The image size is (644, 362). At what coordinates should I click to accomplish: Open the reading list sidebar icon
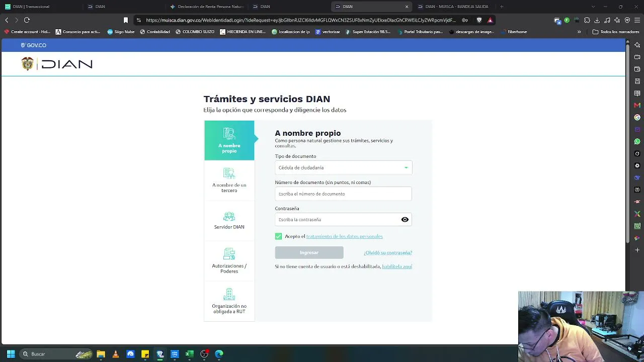coord(637,93)
